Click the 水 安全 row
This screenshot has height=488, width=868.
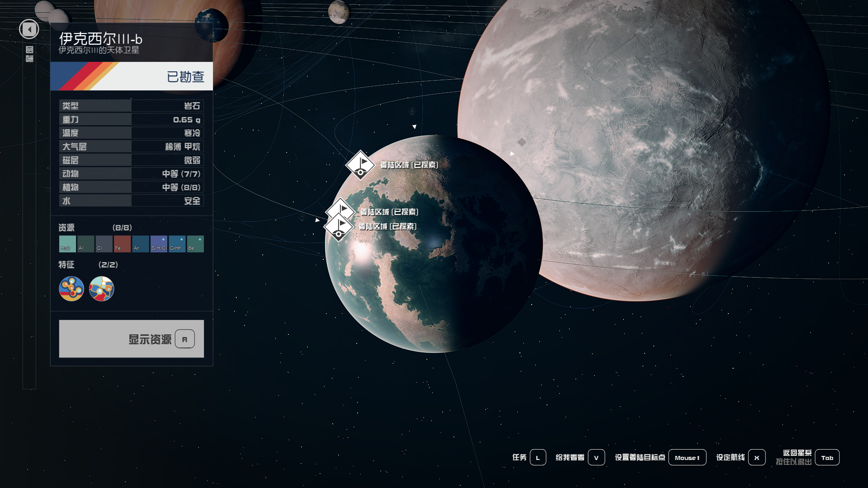132,201
